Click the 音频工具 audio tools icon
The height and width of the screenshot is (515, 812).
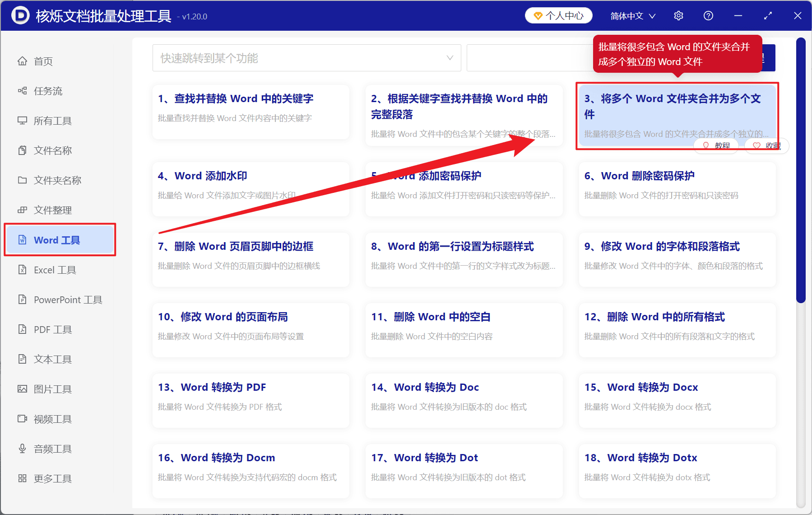[23, 448]
